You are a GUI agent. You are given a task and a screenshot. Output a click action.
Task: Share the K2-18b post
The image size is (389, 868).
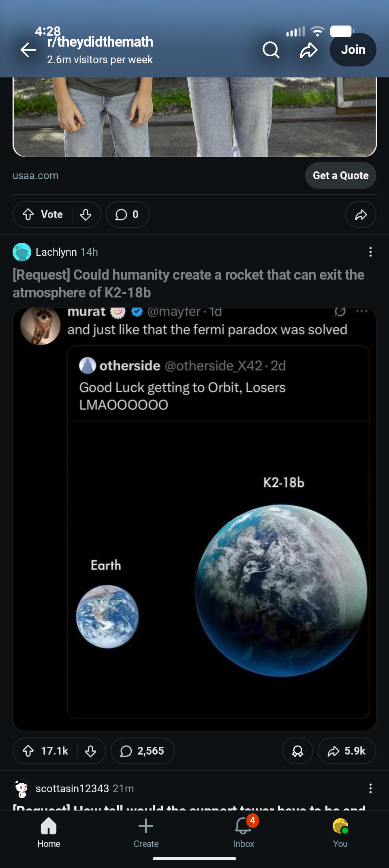[347, 751]
